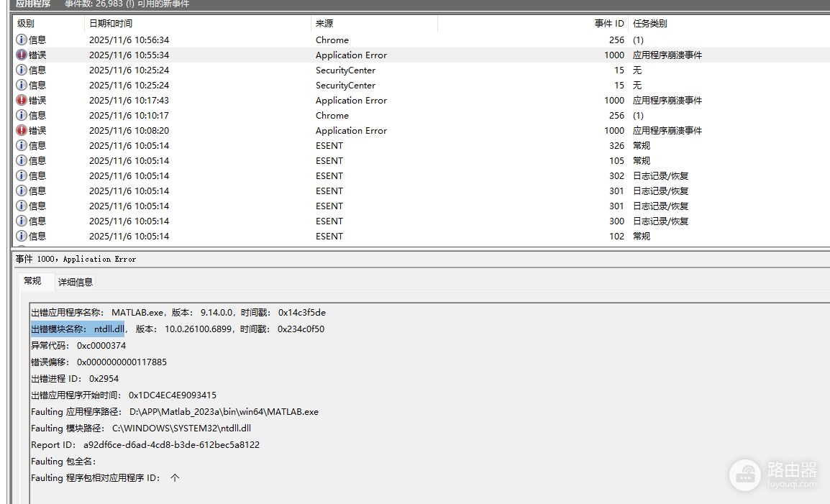
Task: Click the Faulting module path C:\WINDOWS\SYSTEM32\ntdll.dll
Action: [181, 428]
